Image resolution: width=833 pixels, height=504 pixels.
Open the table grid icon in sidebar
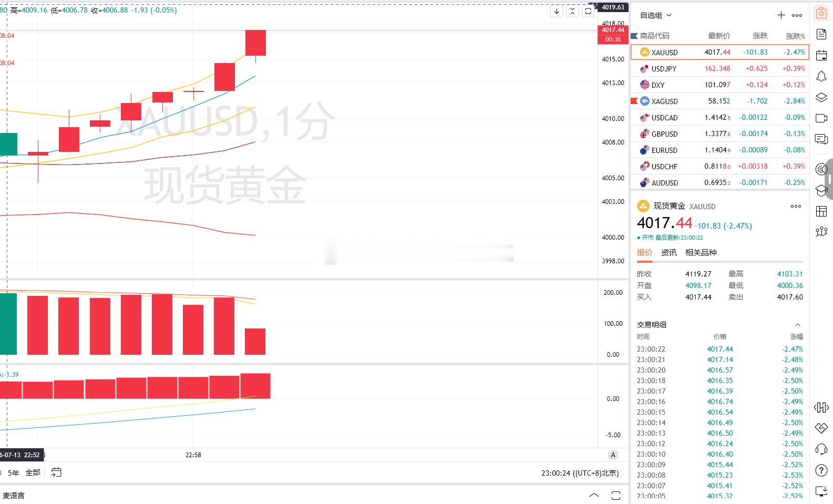(821, 211)
